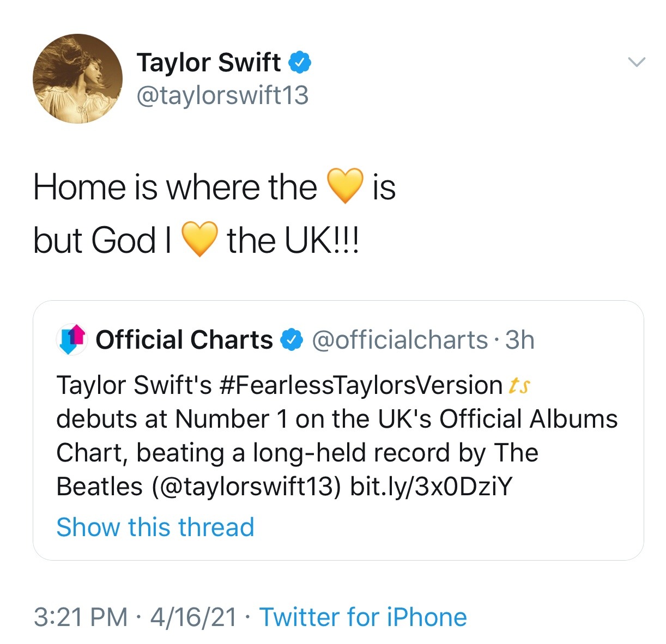Click the blue verified badge beside Taylor Swift

pyautogui.click(x=300, y=62)
